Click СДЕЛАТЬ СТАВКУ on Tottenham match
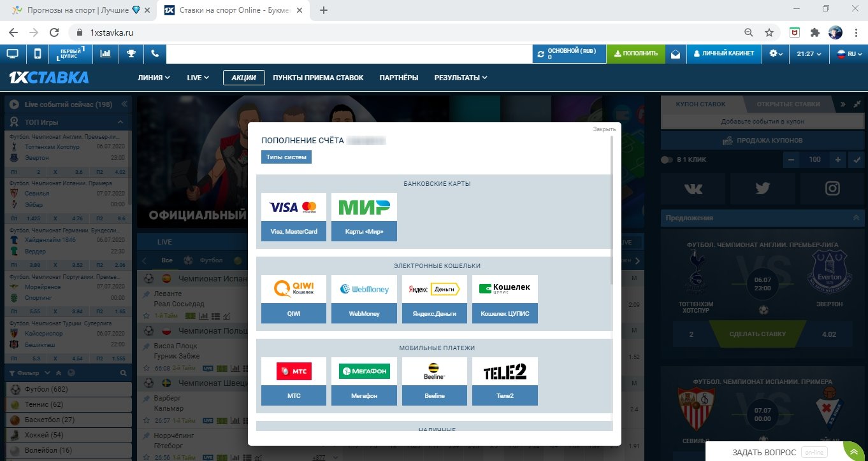This screenshot has width=868, height=461. [758, 334]
